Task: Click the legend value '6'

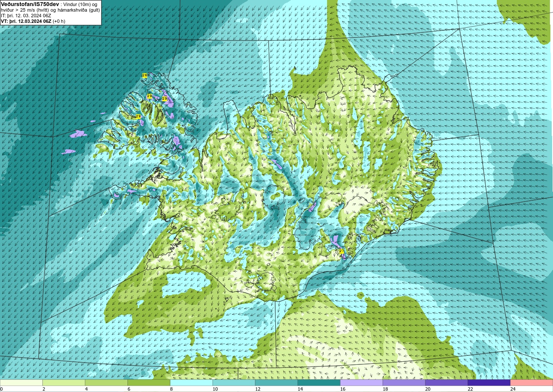Action: (129, 389)
